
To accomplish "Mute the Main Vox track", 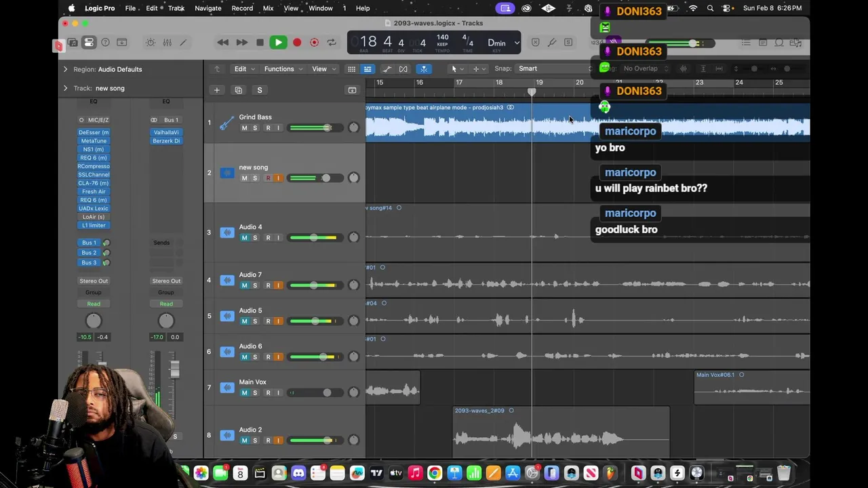I will tap(244, 392).
